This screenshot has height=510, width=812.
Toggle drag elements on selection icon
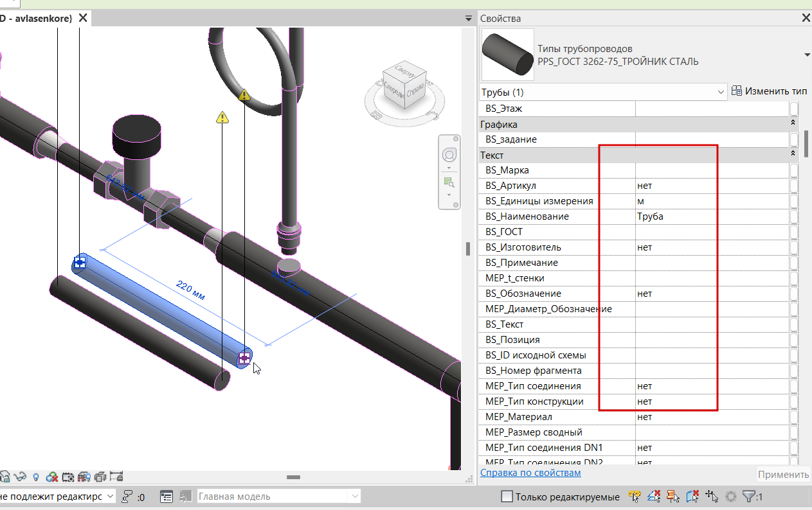tap(712, 497)
